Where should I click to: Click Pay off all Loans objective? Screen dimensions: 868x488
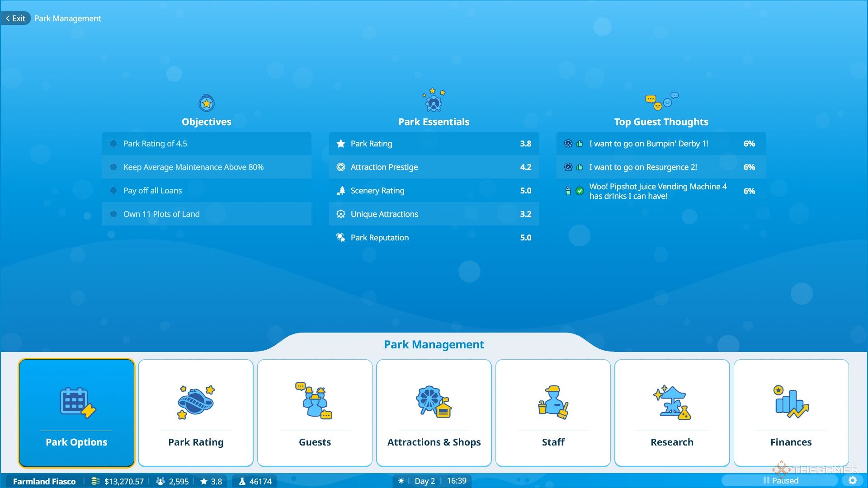(206, 190)
